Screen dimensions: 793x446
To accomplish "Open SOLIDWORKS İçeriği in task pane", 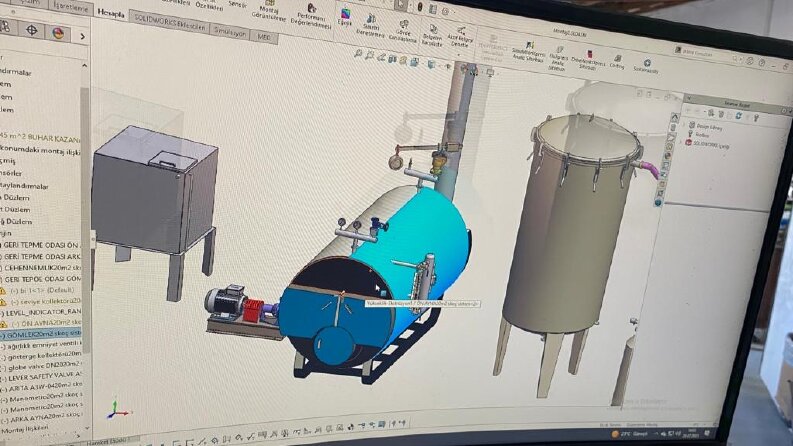I will [x=707, y=145].
